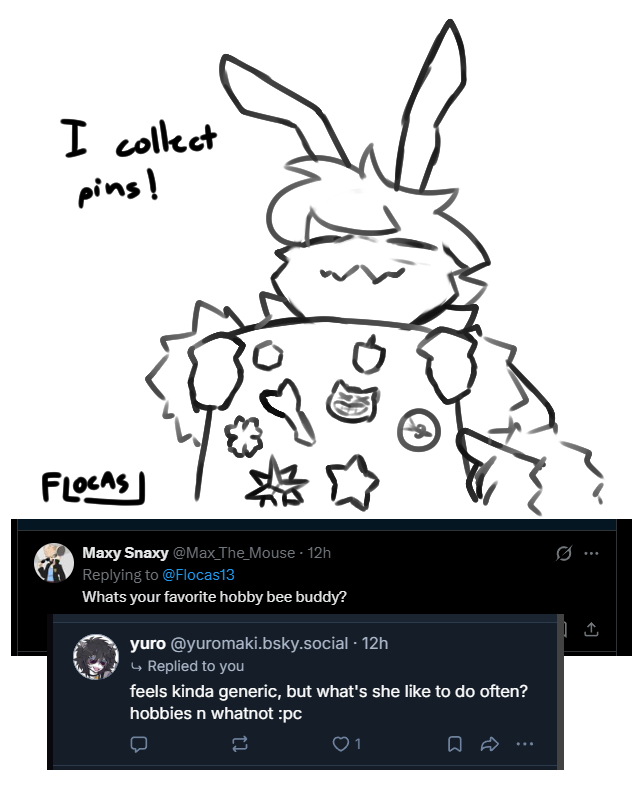643x786 pixels.
Task: Open the more options menu on yuro's post
Action: 524,743
